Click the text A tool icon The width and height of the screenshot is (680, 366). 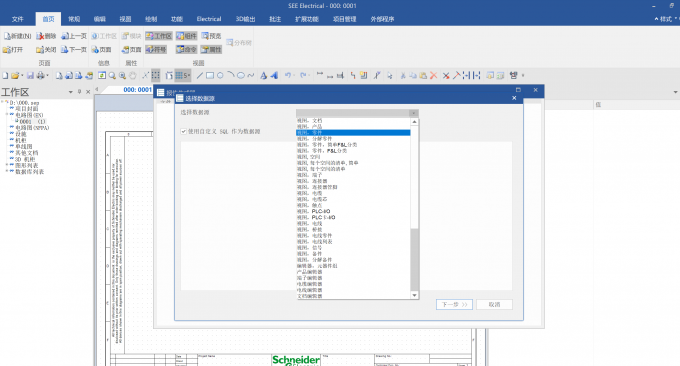click(x=263, y=75)
